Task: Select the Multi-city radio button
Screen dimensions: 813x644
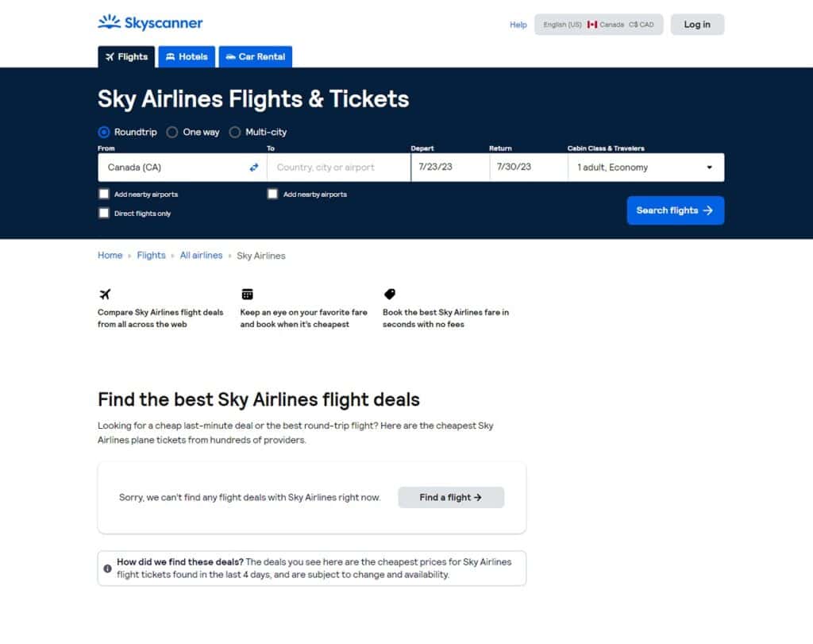Action: (x=235, y=133)
